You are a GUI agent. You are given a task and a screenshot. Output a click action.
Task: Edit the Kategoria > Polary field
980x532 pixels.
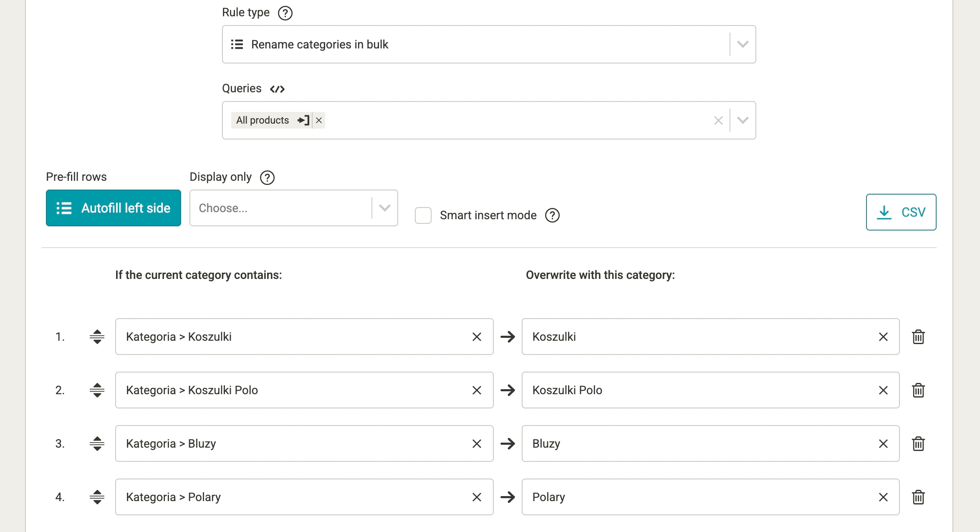[304, 497]
